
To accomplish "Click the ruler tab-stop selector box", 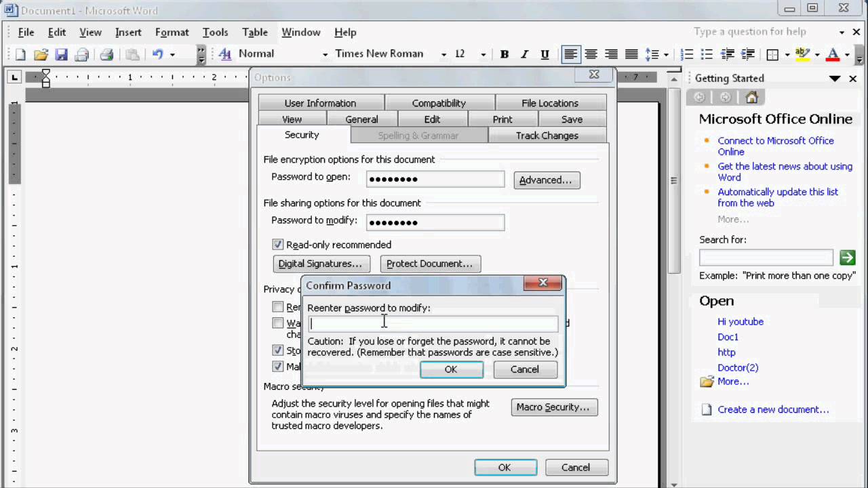I will click(x=14, y=77).
